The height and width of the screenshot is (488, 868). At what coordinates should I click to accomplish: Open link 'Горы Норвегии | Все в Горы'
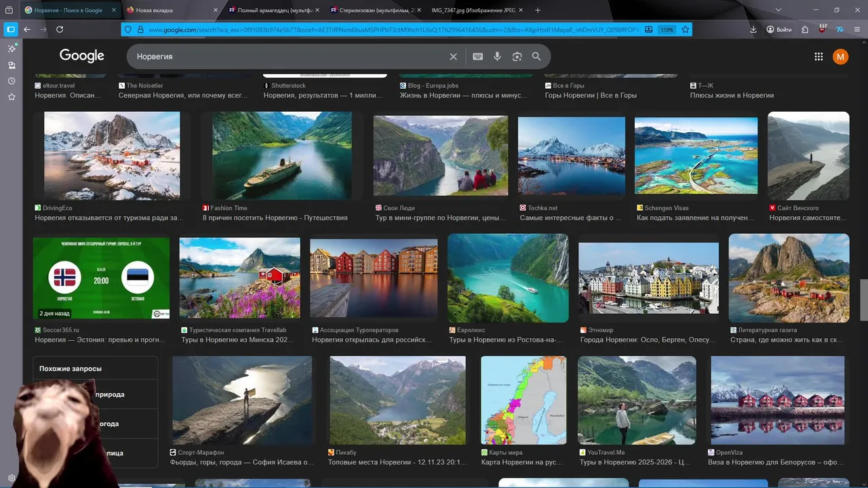click(591, 96)
